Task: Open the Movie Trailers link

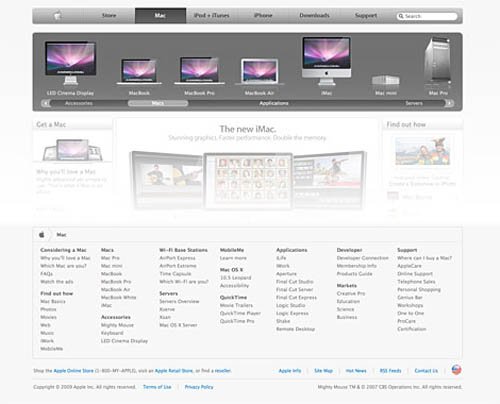Action: pos(236,305)
